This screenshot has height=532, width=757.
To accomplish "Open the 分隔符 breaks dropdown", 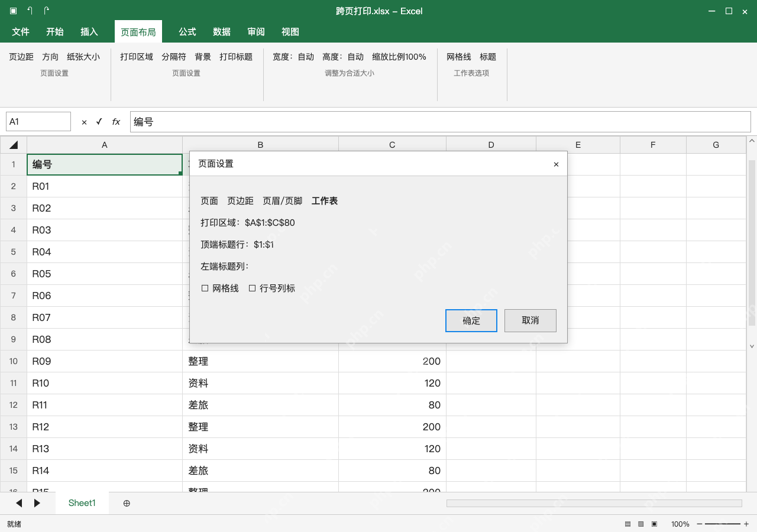I will 174,57.
